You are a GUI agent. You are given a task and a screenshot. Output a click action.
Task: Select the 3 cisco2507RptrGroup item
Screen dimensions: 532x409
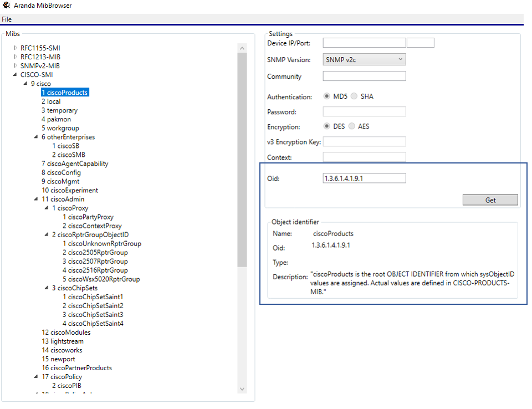[x=95, y=262]
